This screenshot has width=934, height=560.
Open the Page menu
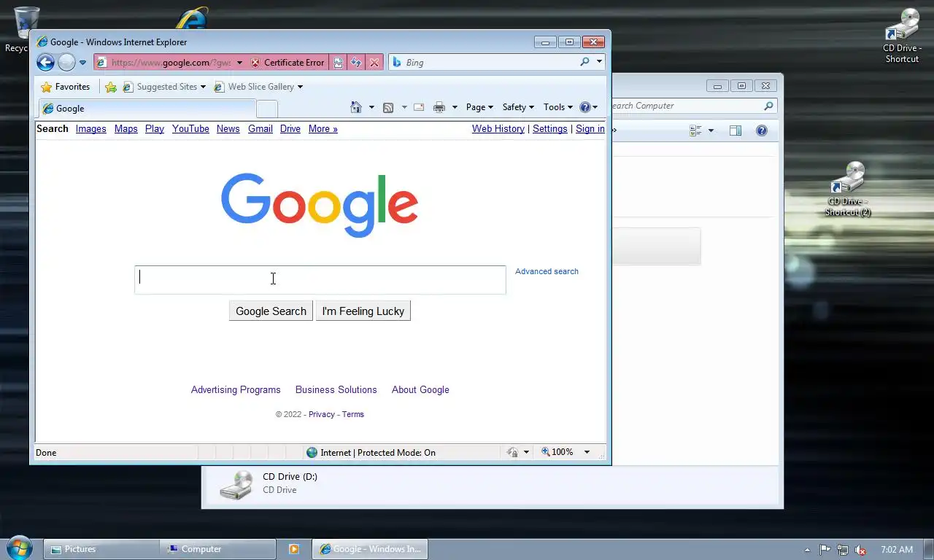tap(479, 107)
